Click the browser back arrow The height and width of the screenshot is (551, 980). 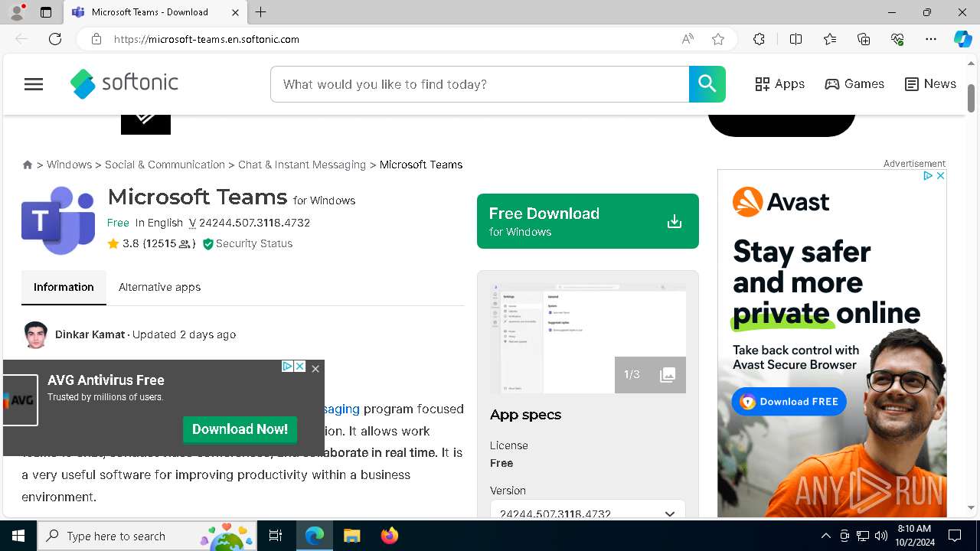click(21, 39)
